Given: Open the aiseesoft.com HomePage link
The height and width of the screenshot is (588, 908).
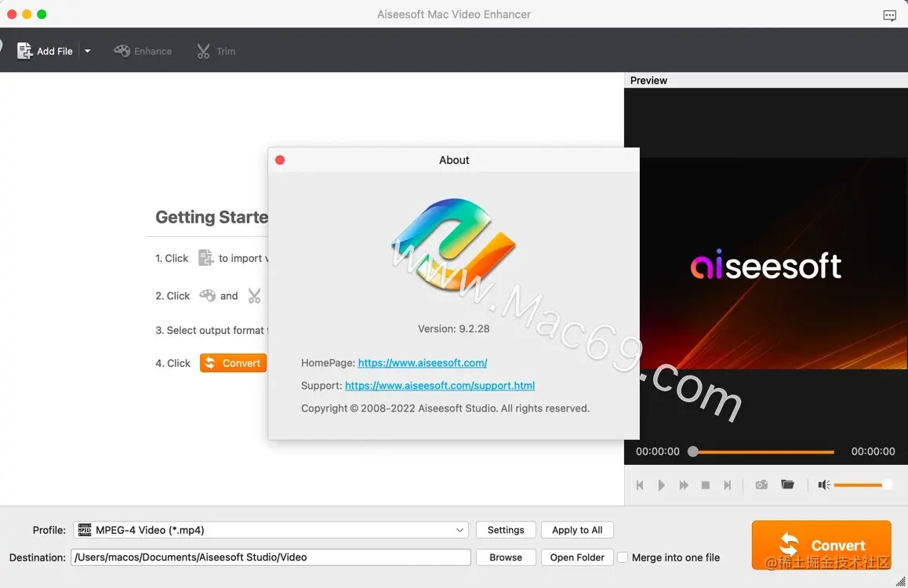Looking at the screenshot, I should [422, 363].
